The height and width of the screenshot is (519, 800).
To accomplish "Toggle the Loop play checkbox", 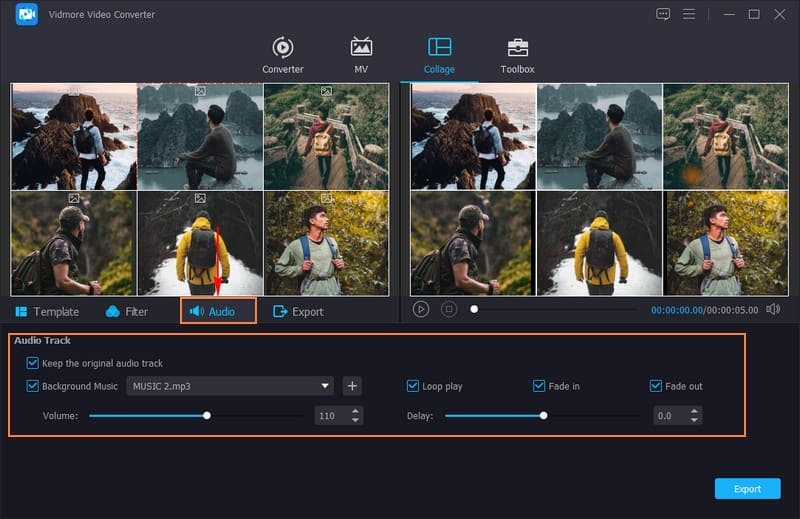I will point(413,386).
